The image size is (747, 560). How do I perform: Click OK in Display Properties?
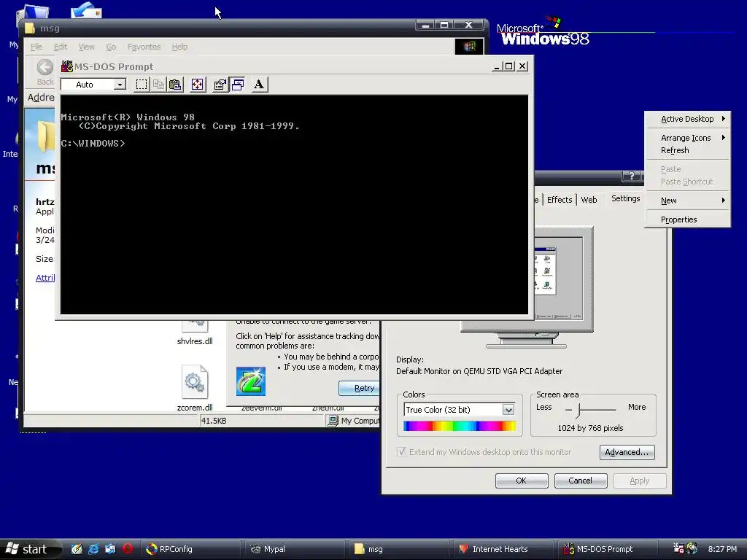coord(522,481)
